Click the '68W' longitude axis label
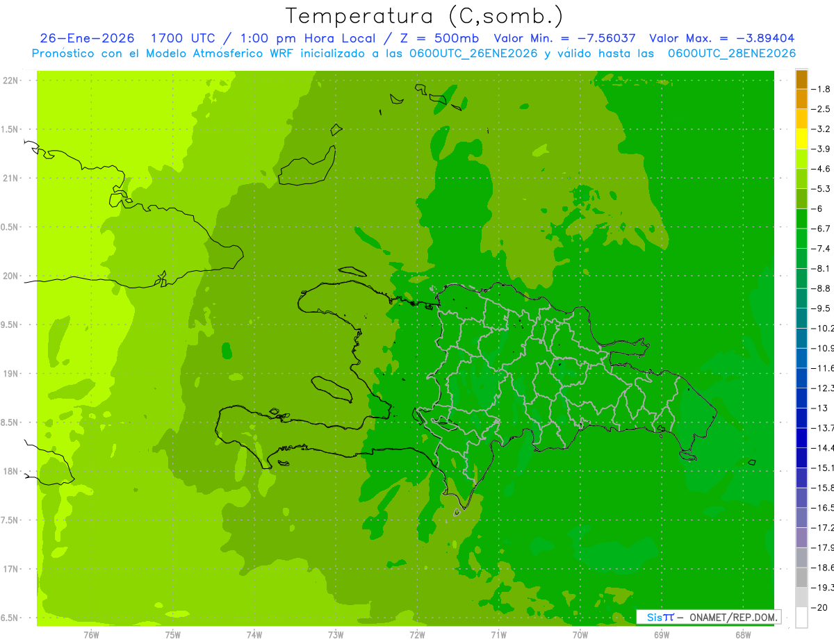Screen dimensions: 834x644 (743, 634)
